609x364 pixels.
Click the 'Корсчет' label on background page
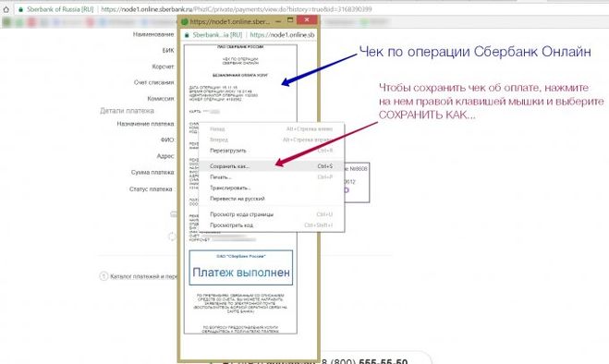[163, 67]
